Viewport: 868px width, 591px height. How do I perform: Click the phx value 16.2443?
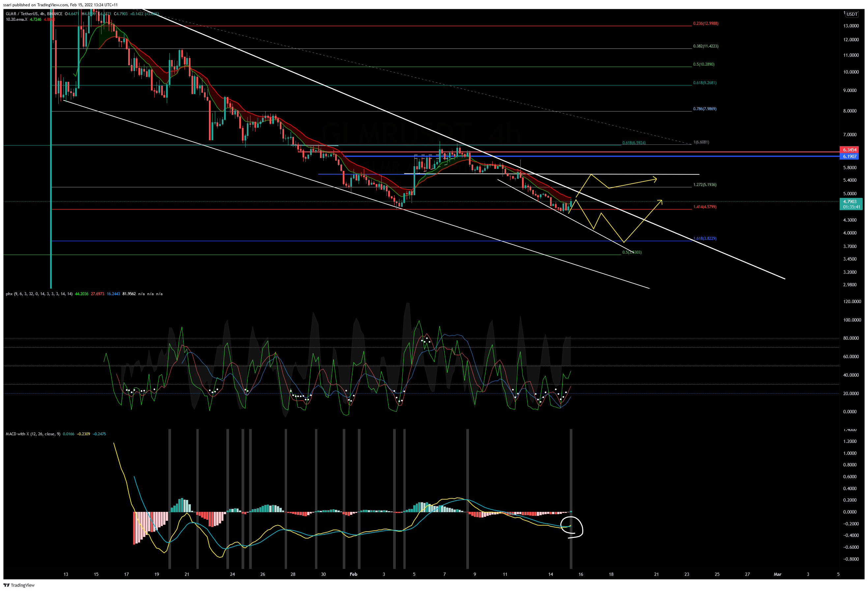(x=113, y=294)
